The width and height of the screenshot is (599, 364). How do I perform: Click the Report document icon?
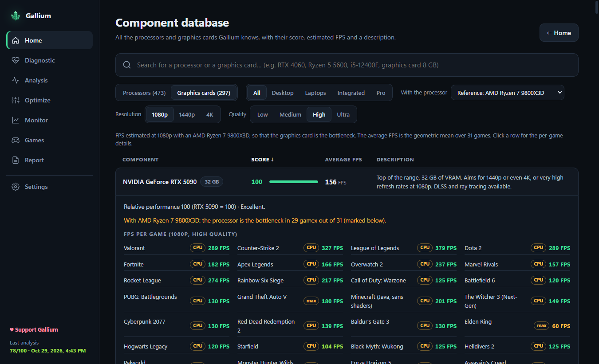pos(16,160)
